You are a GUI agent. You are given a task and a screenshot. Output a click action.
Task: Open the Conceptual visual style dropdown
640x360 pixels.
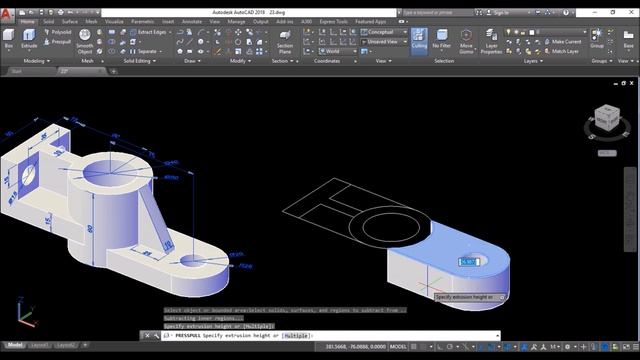click(384, 32)
